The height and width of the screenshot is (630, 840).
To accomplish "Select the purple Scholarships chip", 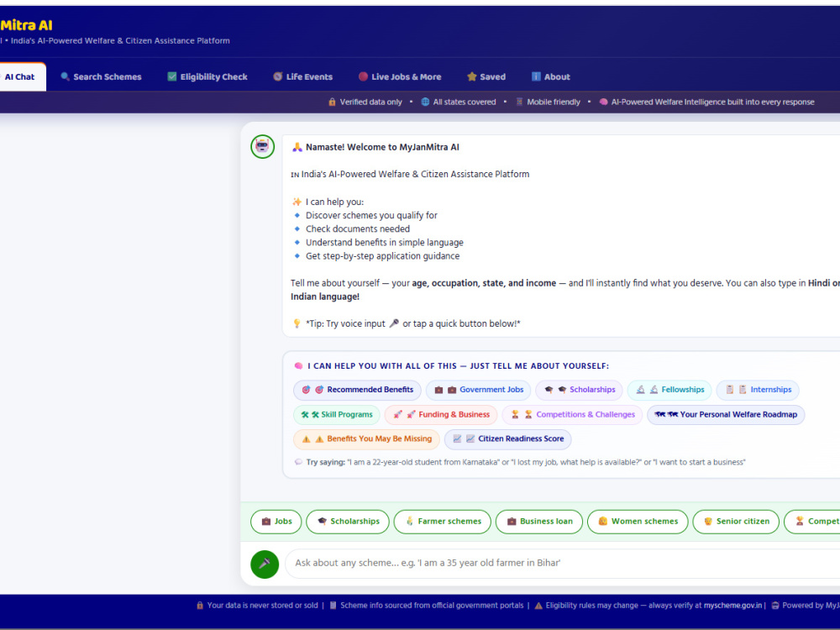I will [579, 390].
